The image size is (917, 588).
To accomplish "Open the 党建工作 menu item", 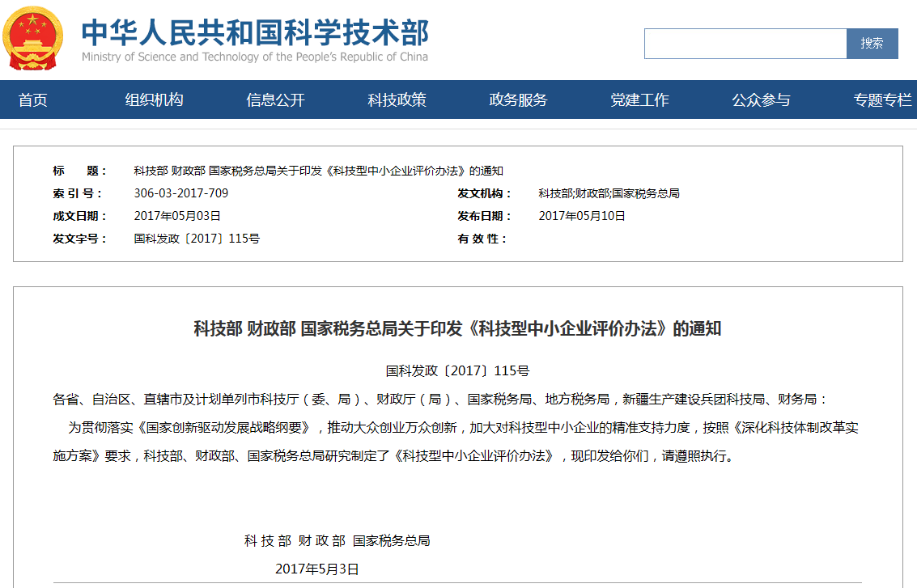I will click(x=639, y=100).
